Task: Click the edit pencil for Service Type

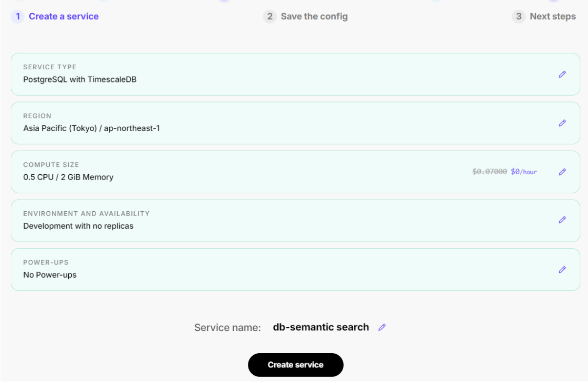Action: point(562,74)
